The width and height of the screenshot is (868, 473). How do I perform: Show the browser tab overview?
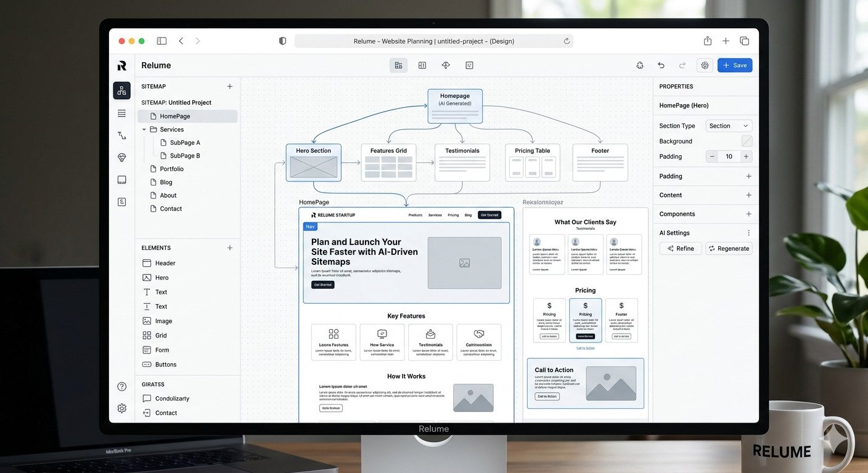point(744,41)
